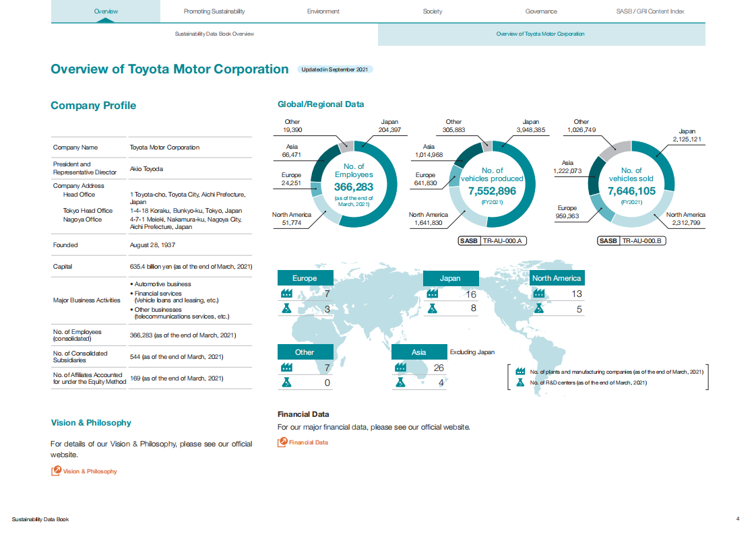Open the SASB / GRI Content Index tab
Image resolution: width=756 pixels, height=534 pixels.
pos(650,11)
